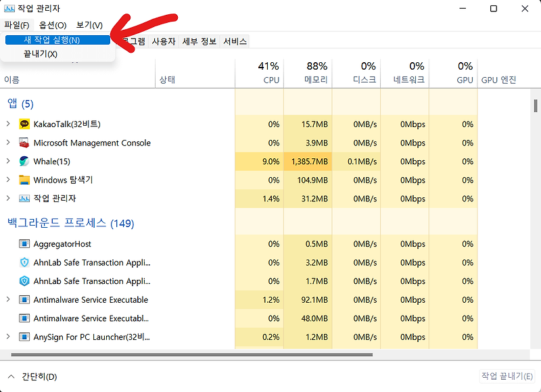Expand the Windows 탐색기 process group
Screen dimensions: 541x392
click(8, 180)
